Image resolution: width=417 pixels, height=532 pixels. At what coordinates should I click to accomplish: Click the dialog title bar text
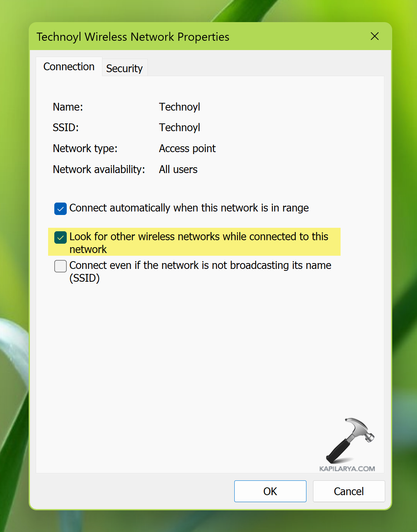pyautogui.click(x=133, y=37)
